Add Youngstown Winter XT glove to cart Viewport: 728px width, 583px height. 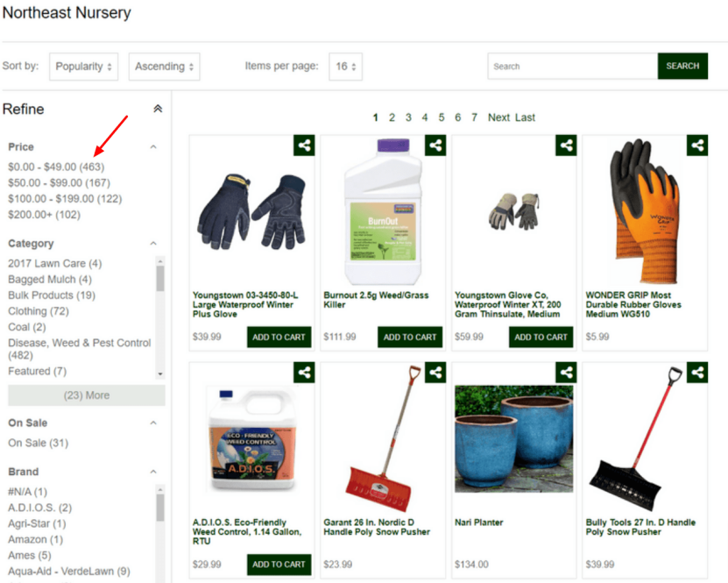(x=541, y=338)
